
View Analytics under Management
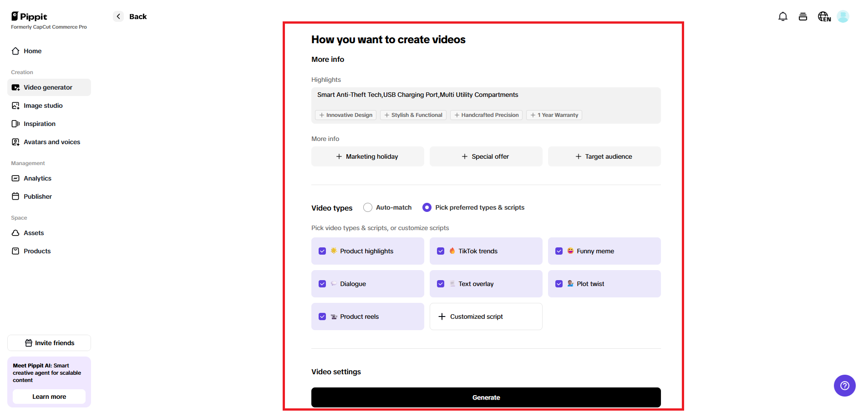pos(37,178)
